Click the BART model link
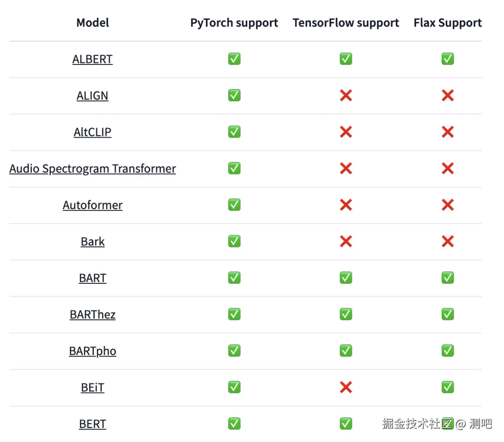 (92, 278)
